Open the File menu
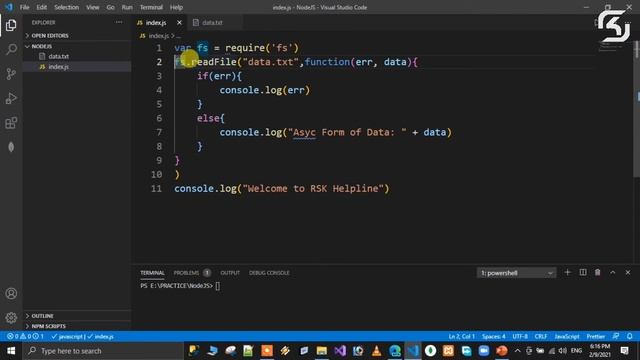The height and width of the screenshot is (360, 640). pos(24,7)
